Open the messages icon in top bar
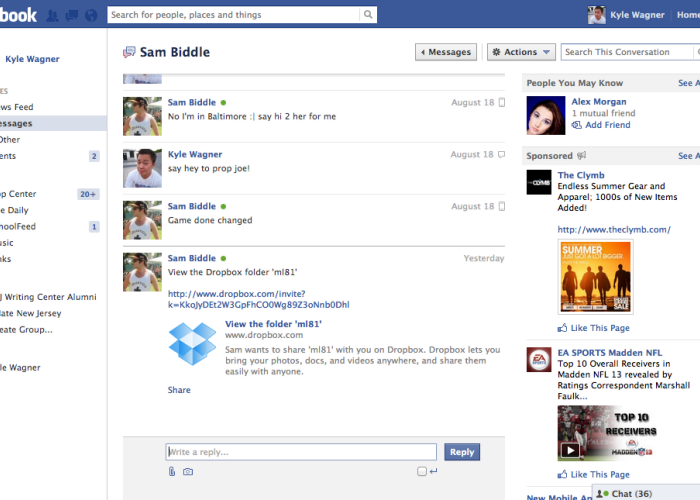Image resolution: width=700 pixels, height=500 pixels. (x=71, y=16)
